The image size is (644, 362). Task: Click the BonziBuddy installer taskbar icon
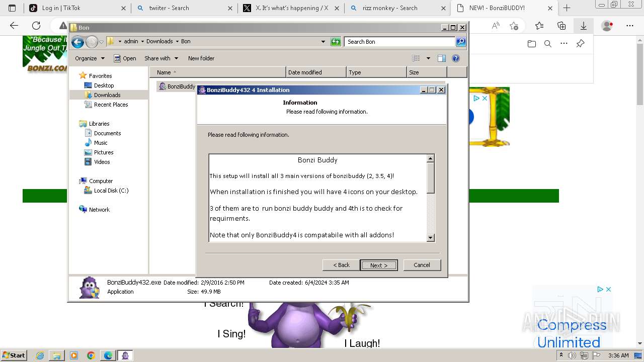[125, 355]
